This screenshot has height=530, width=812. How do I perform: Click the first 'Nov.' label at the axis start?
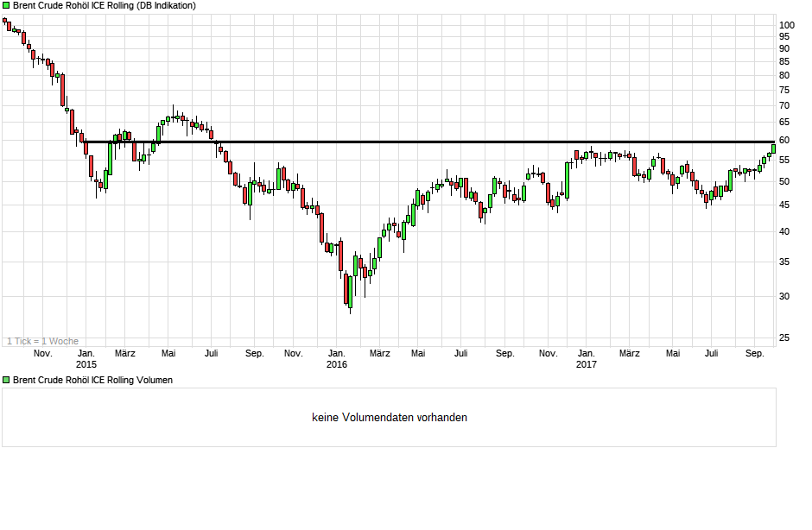click(x=43, y=354)
